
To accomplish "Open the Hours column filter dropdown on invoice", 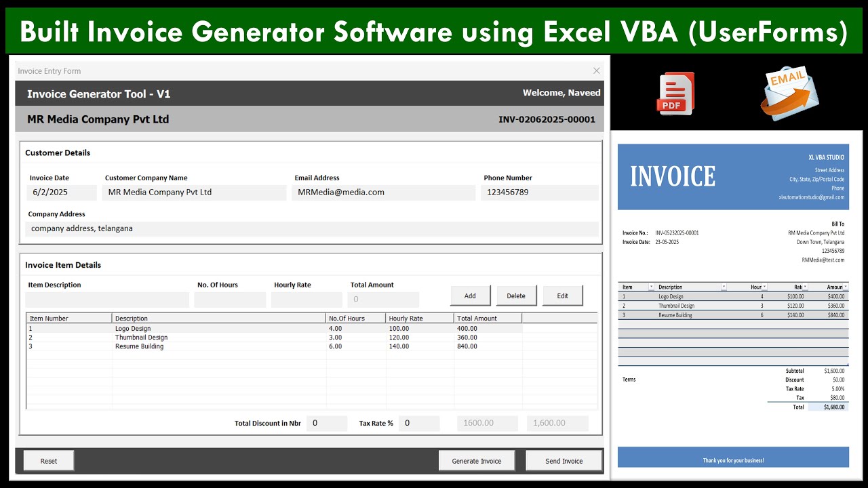I will [764, 287].
